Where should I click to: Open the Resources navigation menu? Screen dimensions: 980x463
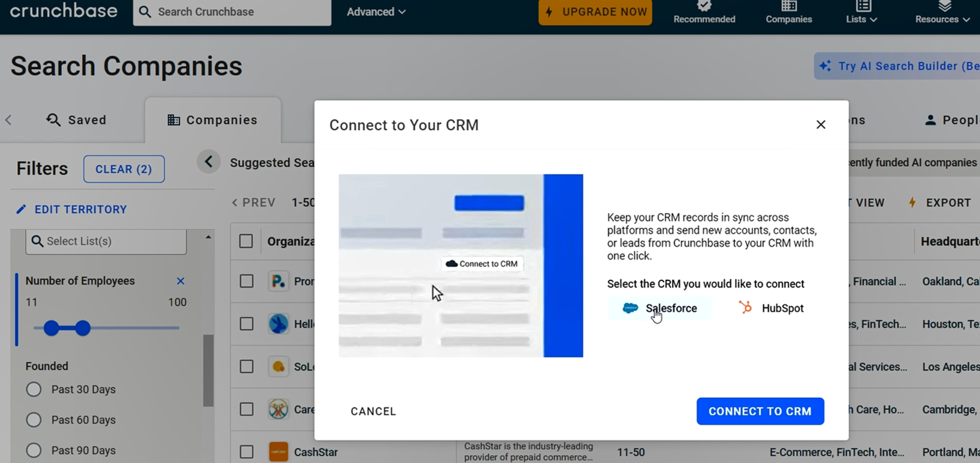(x=942, y=12)
